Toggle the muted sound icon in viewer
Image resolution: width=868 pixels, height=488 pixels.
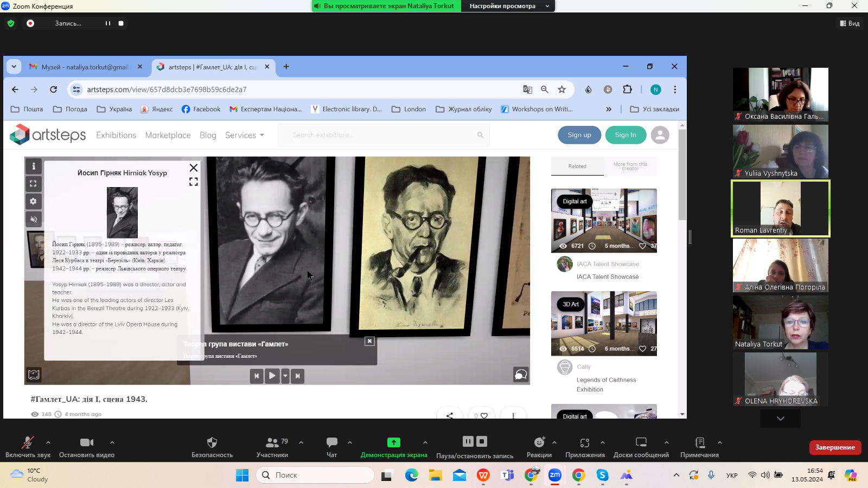[33, 219]
